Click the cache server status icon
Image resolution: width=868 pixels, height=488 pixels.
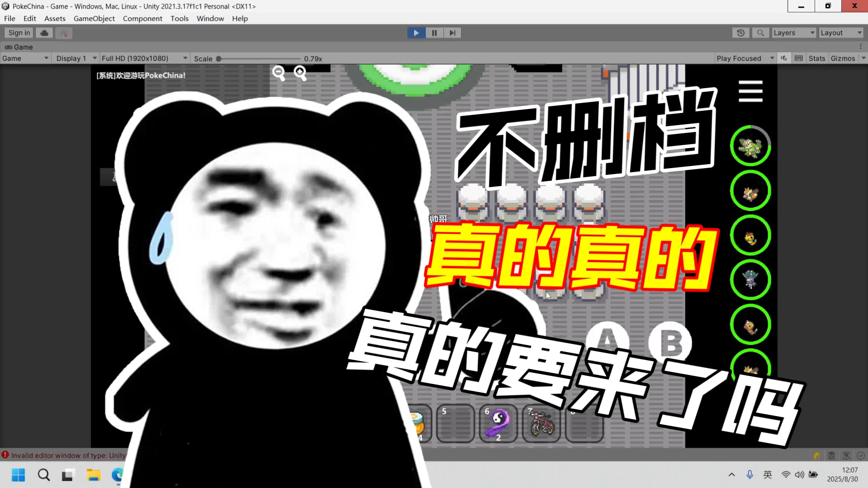tap(831, 455)
